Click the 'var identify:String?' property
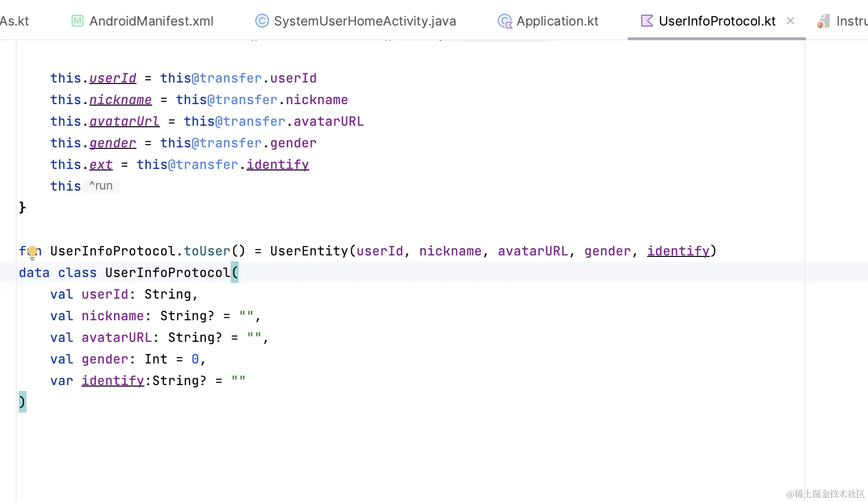This screenshot has width=868, height=502. tap(148, 381)
